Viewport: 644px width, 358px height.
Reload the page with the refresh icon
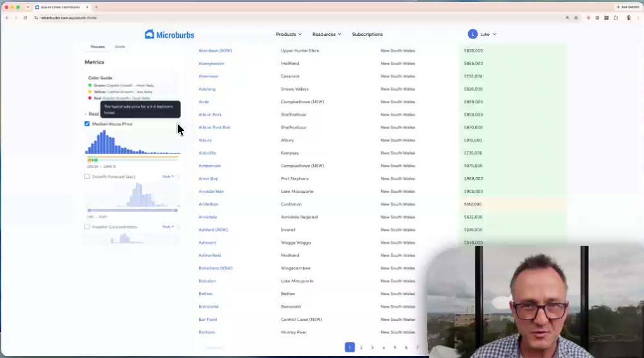pyautogui.click(x=25, y=18)
